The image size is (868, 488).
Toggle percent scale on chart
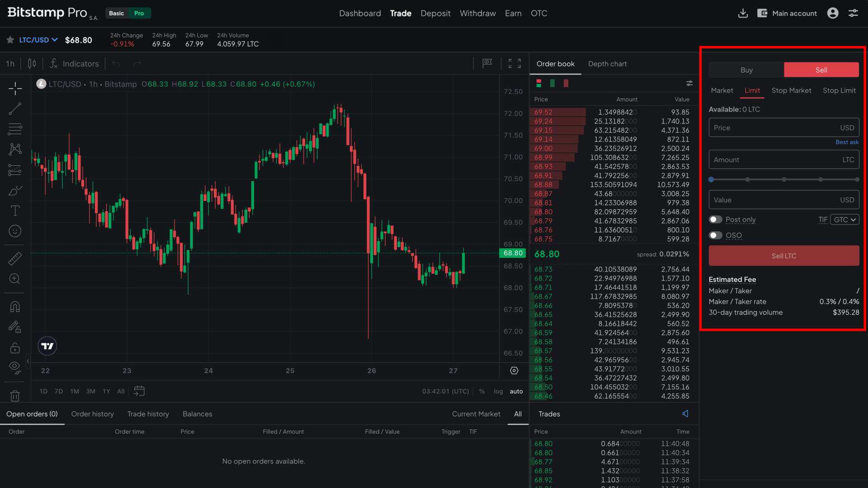coord(482,391)
